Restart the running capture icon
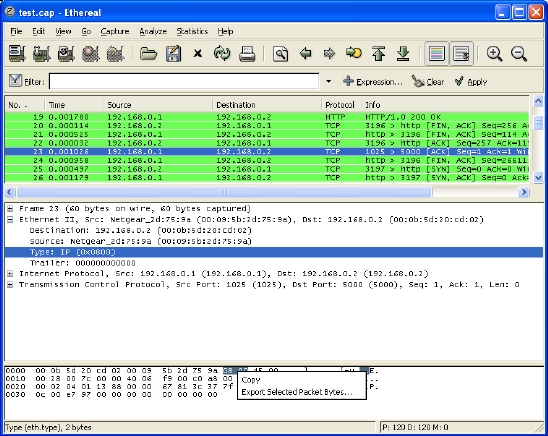548x436 pixels. click(115, 53)
